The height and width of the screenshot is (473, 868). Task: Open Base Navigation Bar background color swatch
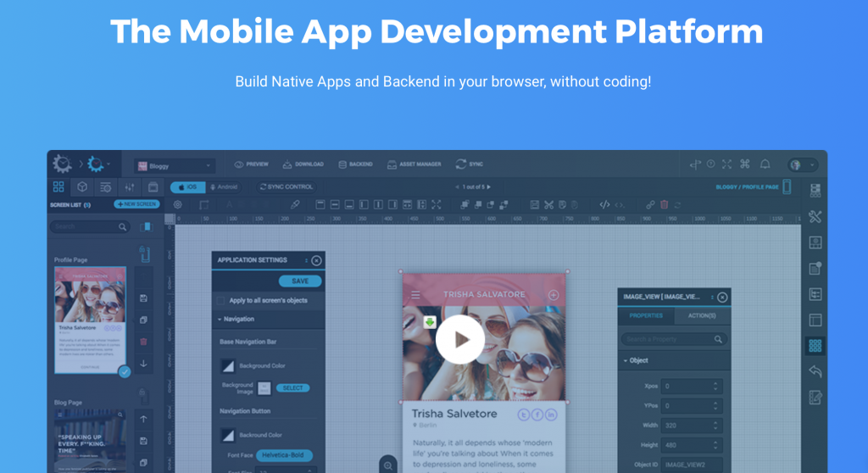click(227, 365)
